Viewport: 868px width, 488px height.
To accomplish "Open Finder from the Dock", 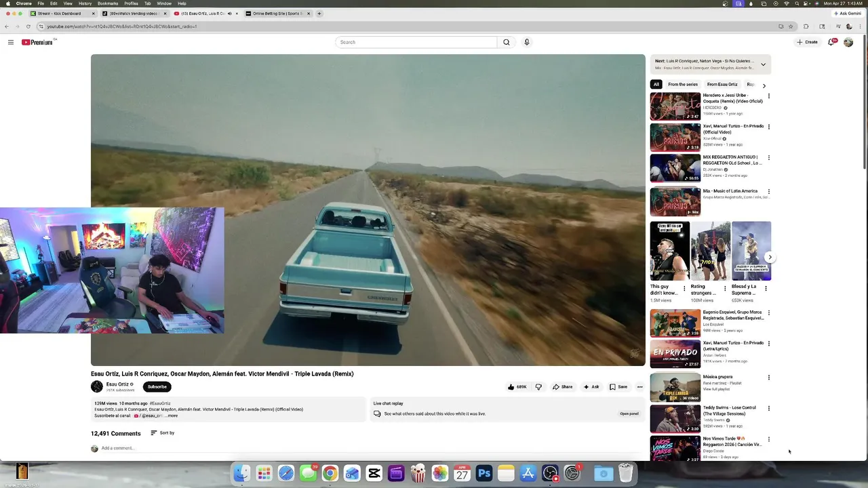I will [x=242, y=473].
